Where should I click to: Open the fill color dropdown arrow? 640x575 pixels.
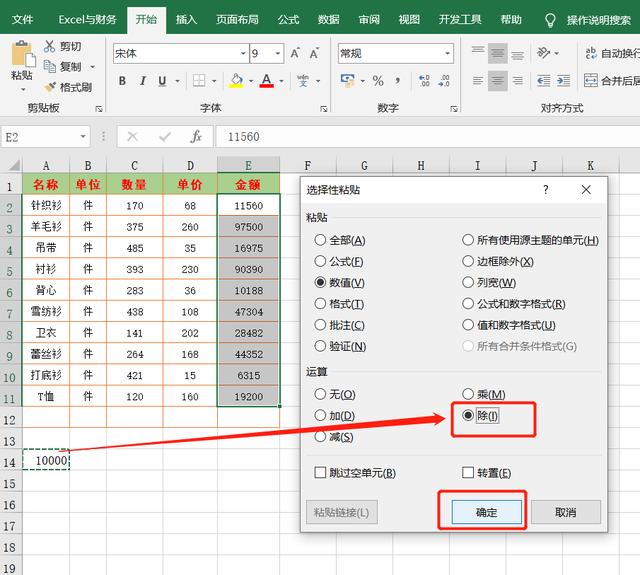[251, 81]
